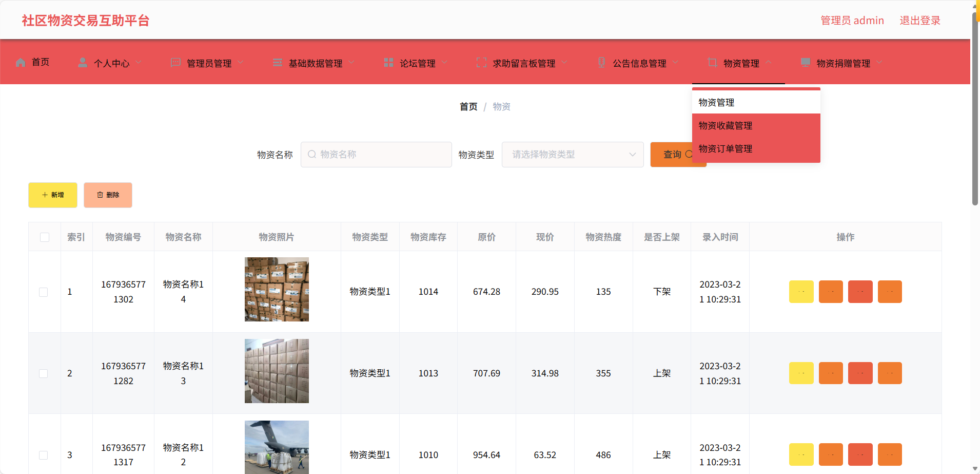Screen dimensions: 980x474
Task: Click the crop icon beside 物资管理 in navbar
Action: point(712,63)
